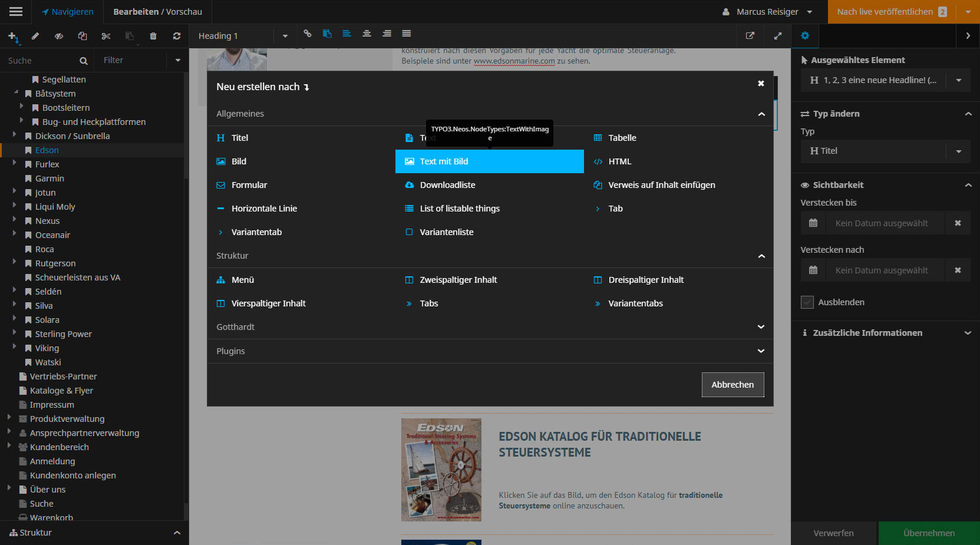Open the hamburger main menu
The width and height of the screenshot is (980, 545).
(x=16, y=12)
